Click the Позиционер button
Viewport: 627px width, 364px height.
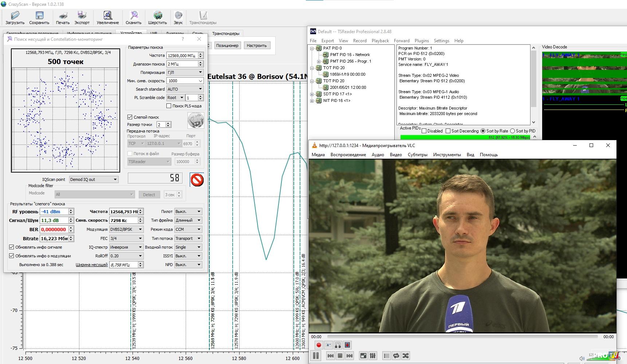pyautogui.click(x=227, y=45)
